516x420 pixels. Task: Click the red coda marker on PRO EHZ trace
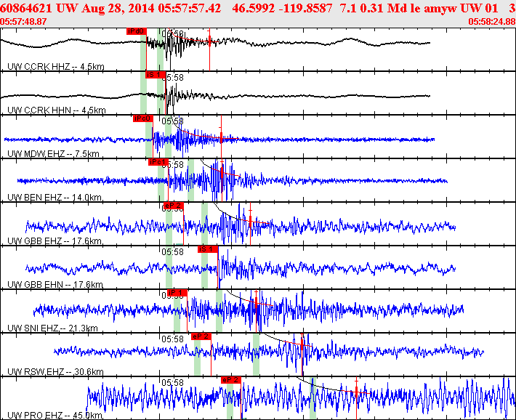pos(356,392)
